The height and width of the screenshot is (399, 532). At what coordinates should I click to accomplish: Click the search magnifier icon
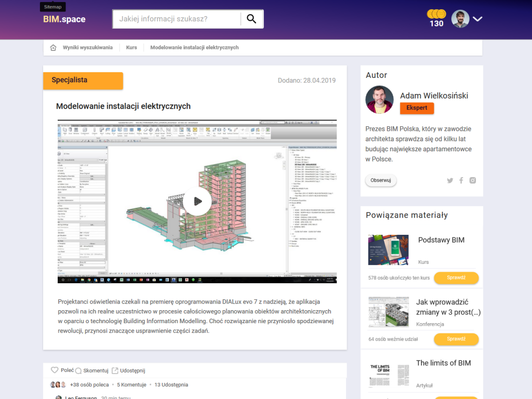pos(251,19)
